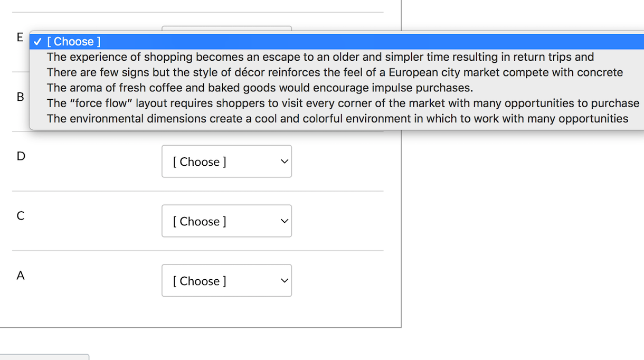Click the row label E
The height and width of the screenshot is (360, 644).
click(x=20, y=37)
